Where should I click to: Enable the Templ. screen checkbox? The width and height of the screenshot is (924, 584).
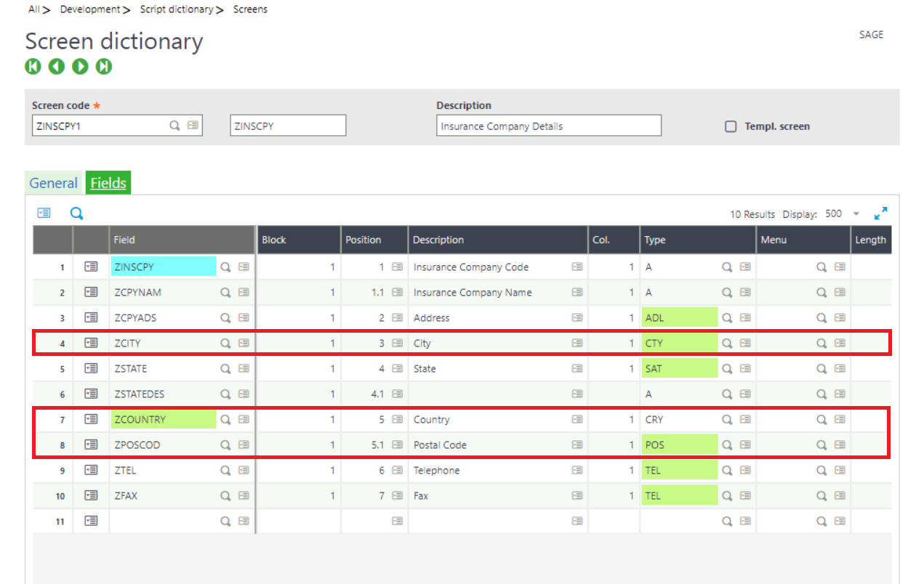[731, 126]
